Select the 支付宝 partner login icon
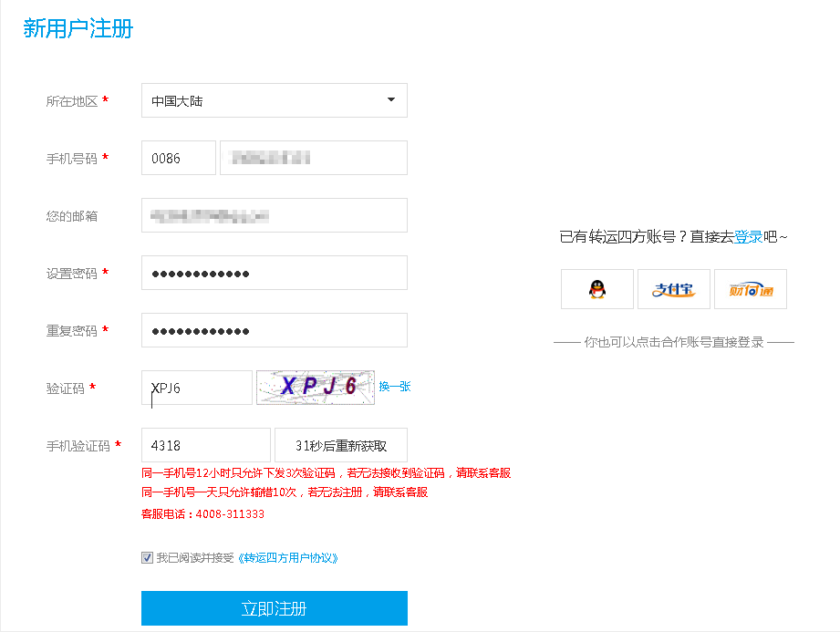 click(x=673, y=289)
